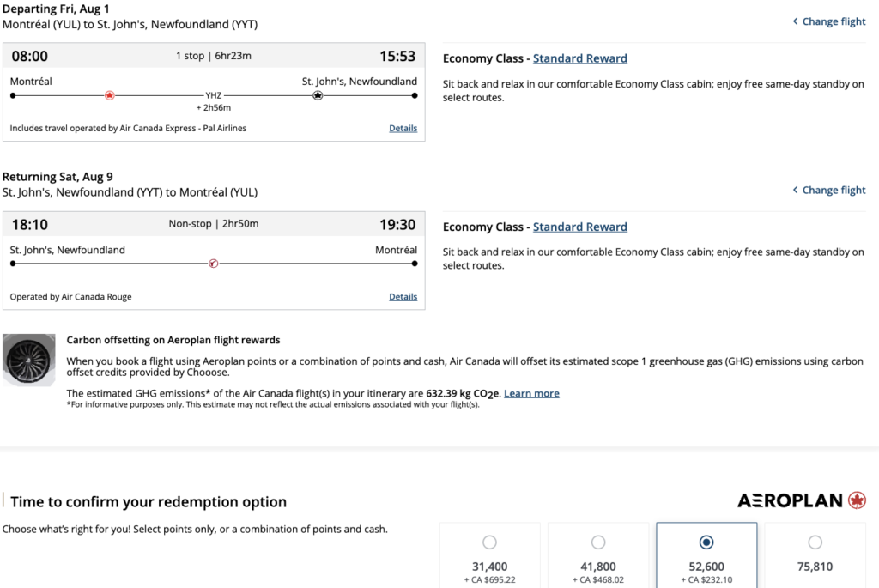This screenshot has width=879, height=588.
Task: Change the departing Fri, Aug 1 flight
Action: click(834, 21)
